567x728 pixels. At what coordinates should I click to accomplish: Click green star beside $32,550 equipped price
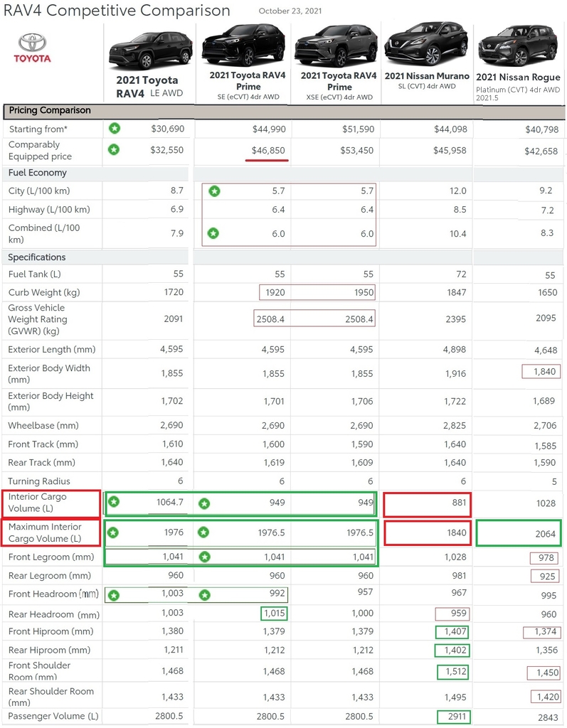pos(114,149)
